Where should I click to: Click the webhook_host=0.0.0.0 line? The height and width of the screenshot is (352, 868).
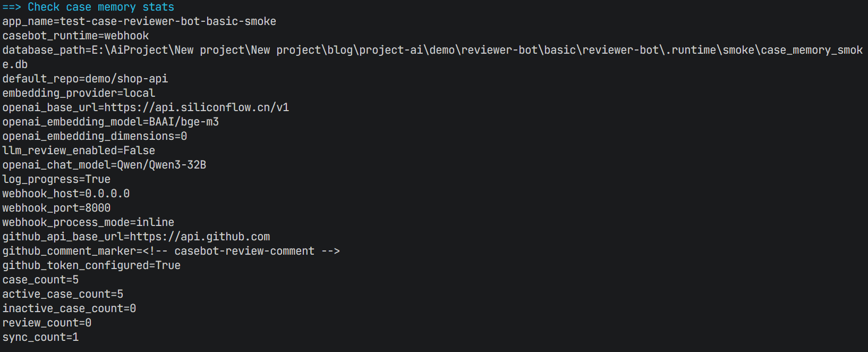click(66, 194)
